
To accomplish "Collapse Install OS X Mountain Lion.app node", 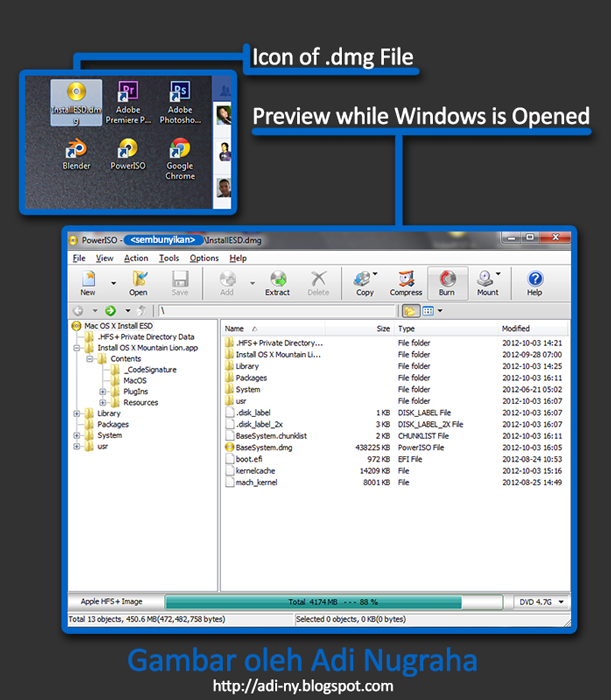I will coord(77,348).
